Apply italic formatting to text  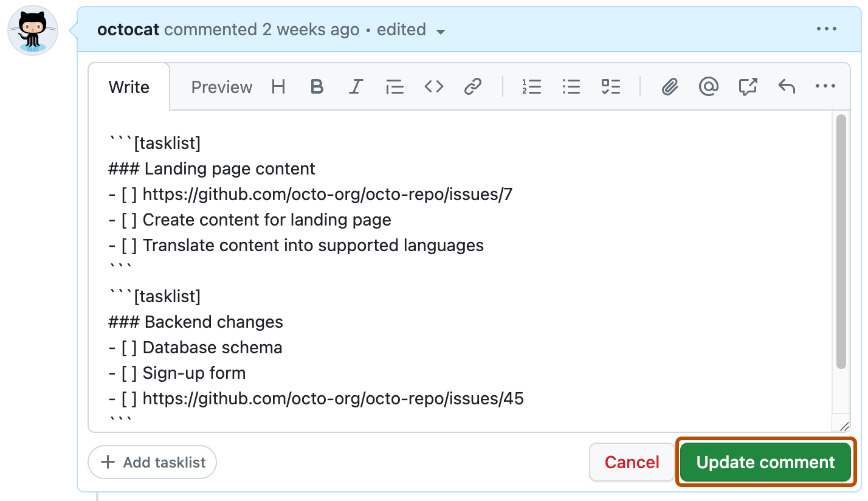point(356,87)
